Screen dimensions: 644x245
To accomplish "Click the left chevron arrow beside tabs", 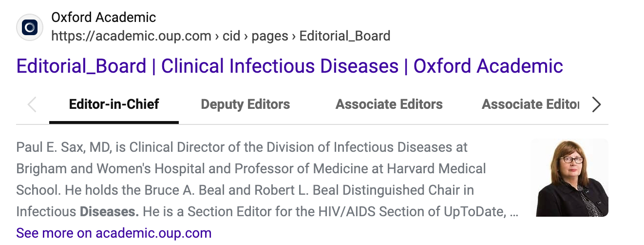I will (32, 104).
